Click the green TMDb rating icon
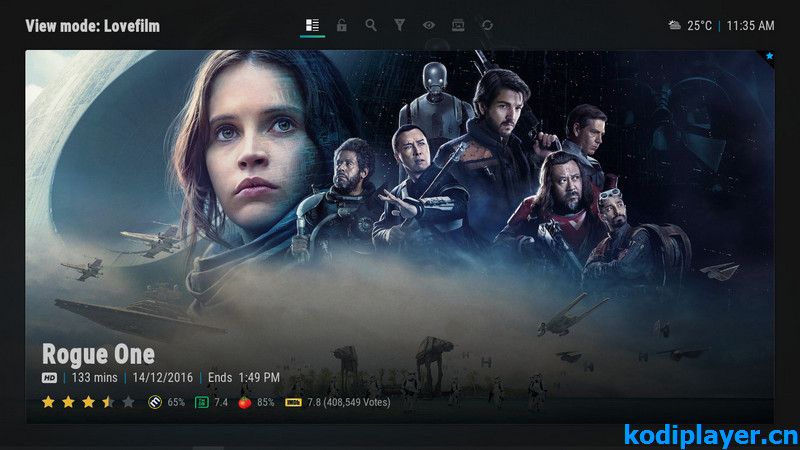The image size is (800, 450). 202,403
